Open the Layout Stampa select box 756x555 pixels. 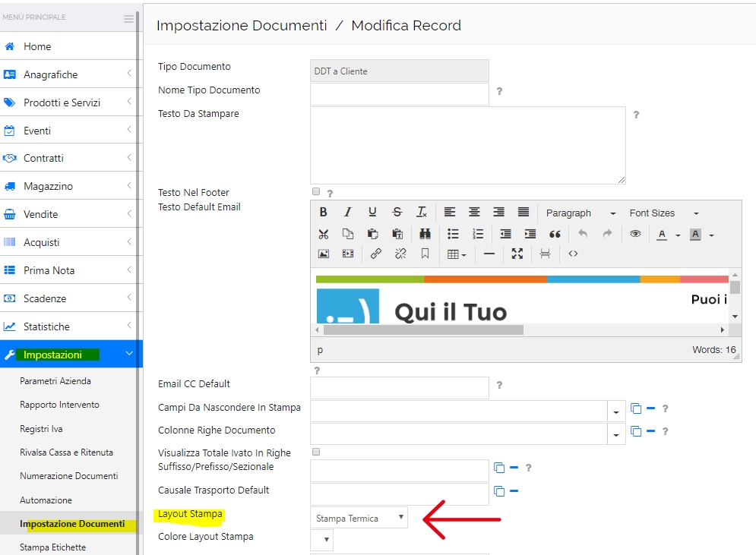click(x=359, y=518)
